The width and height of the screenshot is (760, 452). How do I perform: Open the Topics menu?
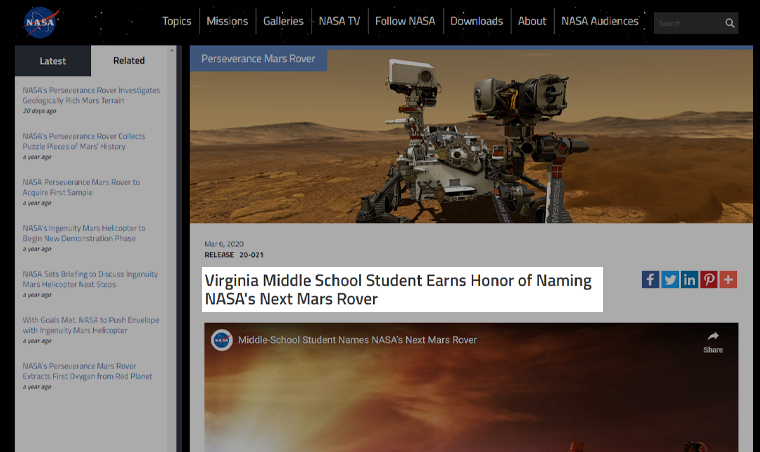pos(176,21)
